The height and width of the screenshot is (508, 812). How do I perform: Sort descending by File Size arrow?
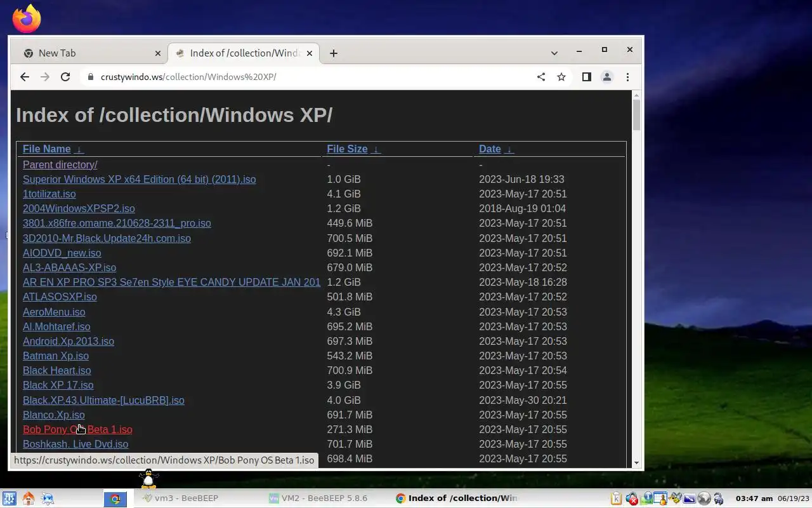tap(376, 149)
